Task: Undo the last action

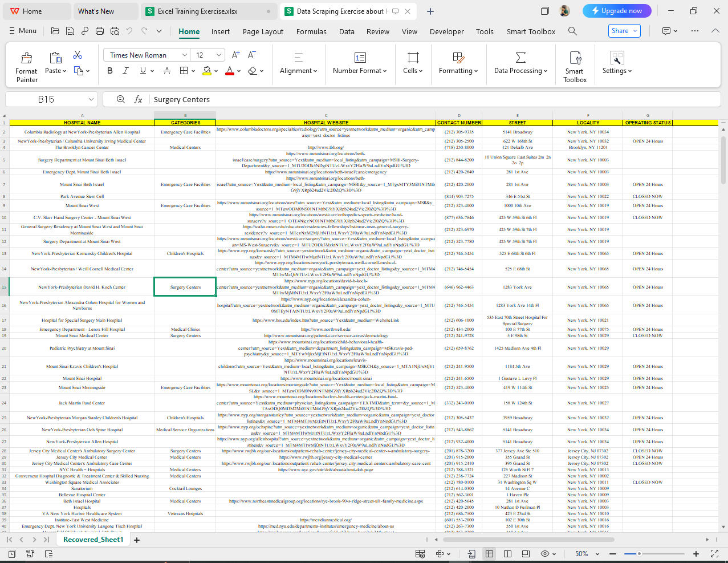Action: pyautogui.click(x=129, y=31)
